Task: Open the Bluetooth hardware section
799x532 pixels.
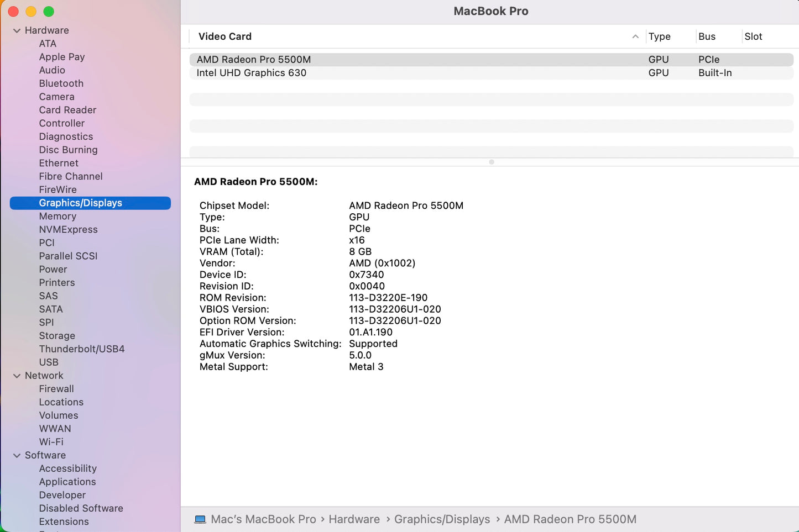Action: 61,83
